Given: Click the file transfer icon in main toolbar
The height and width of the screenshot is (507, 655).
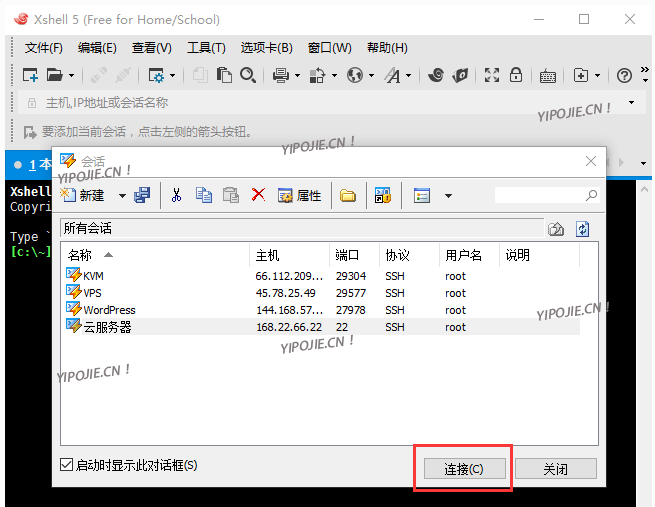Looking at the screenshot, I should point(317,76).
